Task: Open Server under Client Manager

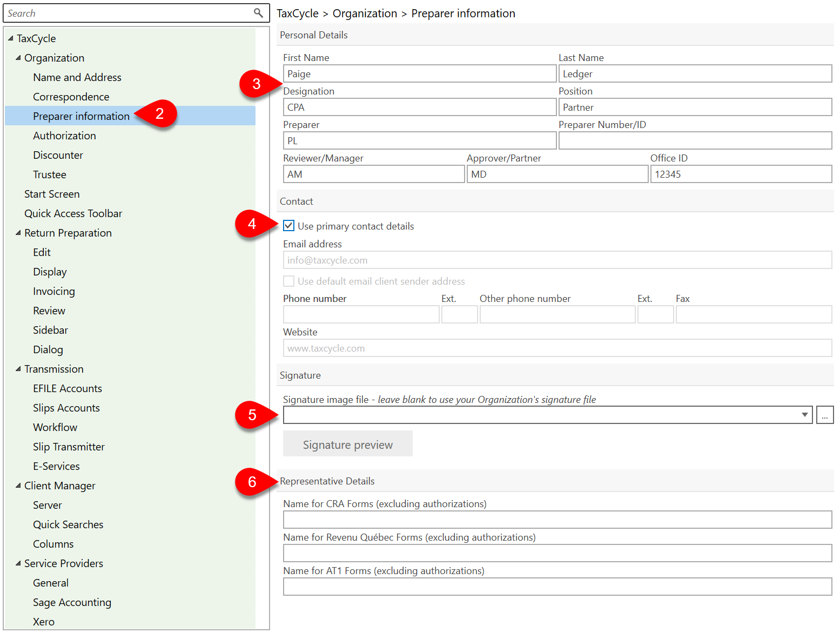Action: (x=48, y=505)
